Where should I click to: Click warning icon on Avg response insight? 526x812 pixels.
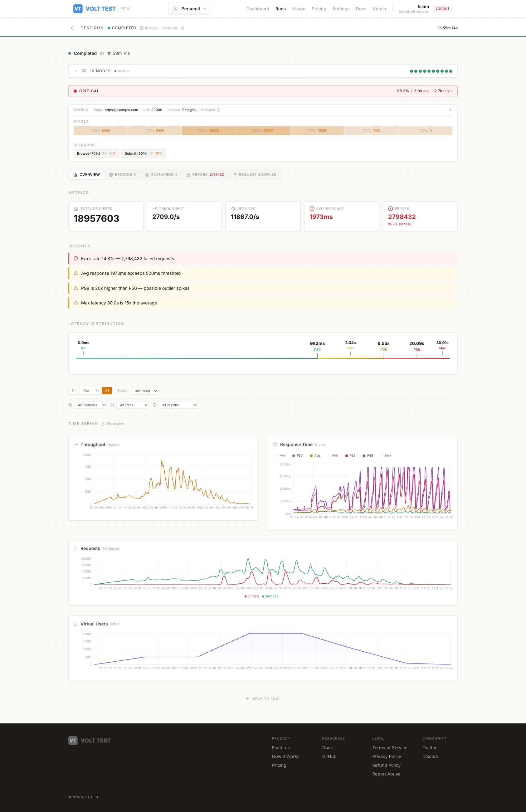(76, 273)
